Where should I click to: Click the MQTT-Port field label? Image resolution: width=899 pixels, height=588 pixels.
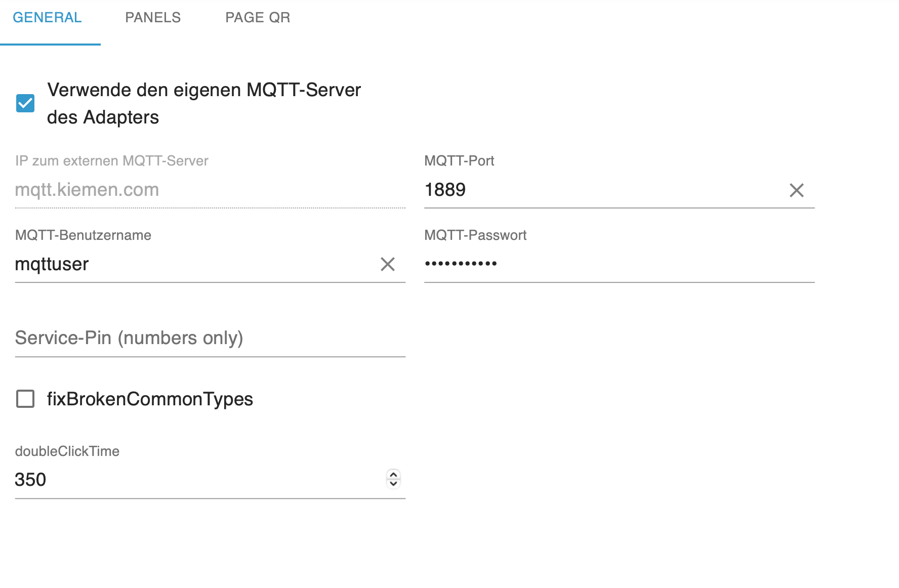(459, 161)
